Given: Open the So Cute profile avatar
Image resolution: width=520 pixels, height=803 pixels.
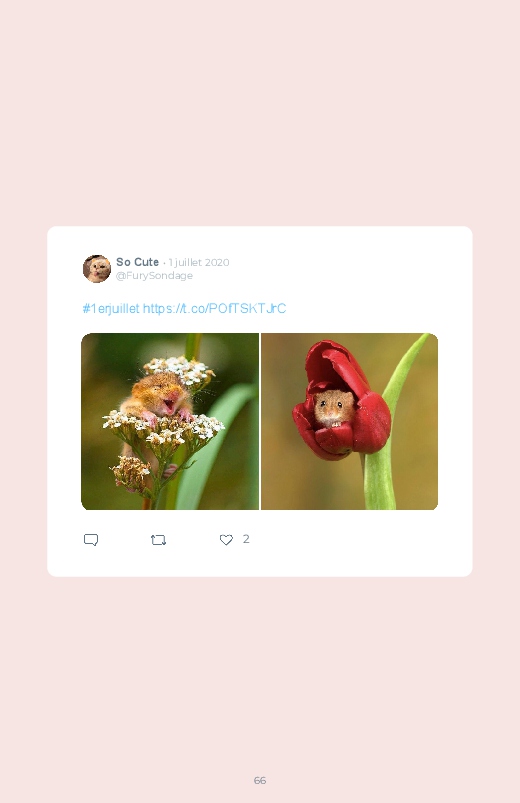Looking at the screenshot, I should point(97,268).
